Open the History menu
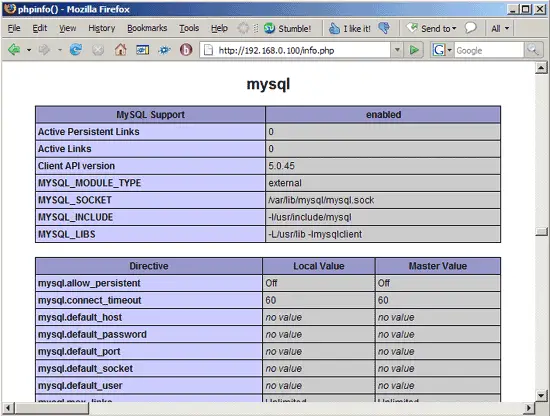This screenshot has width=550, height=416. [x=102, y=28]
